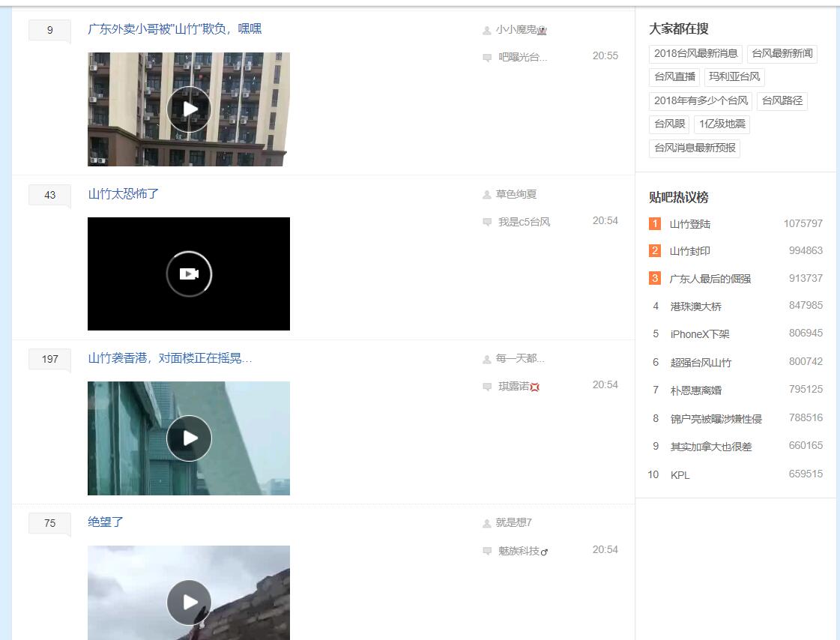Click author name 每一天都...

point(519,359)
